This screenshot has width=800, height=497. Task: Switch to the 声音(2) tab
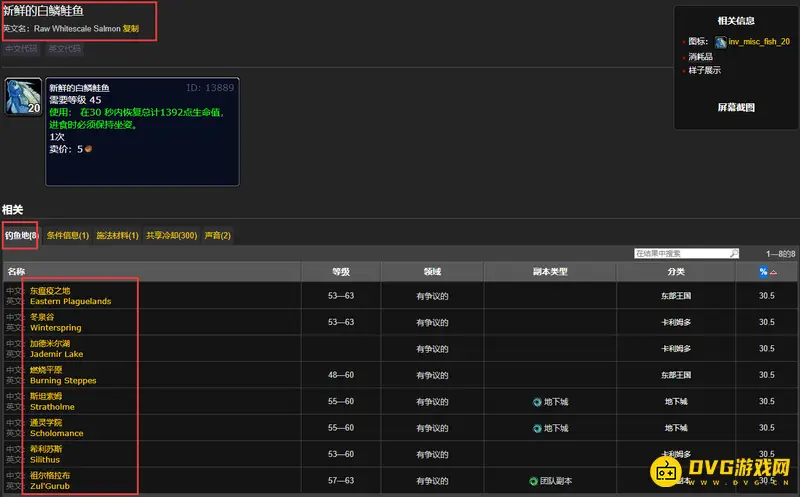[x=217, y=235]
